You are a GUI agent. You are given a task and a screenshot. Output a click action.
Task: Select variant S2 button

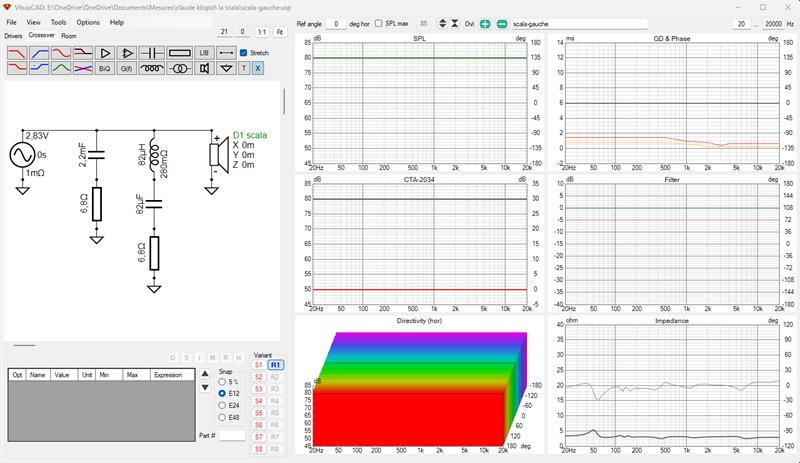[259, 377]
